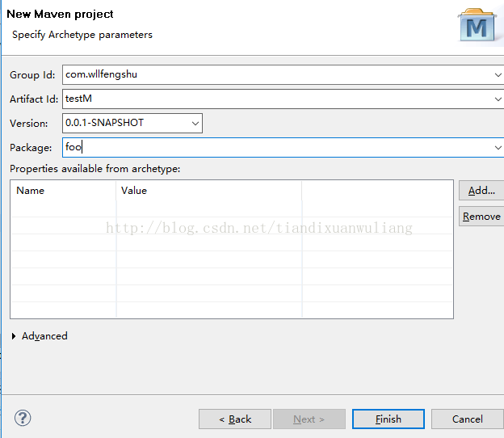Click the Version label
Image resolution: width=504 pixels, height=438 pixels.
[x=28, y=123]
